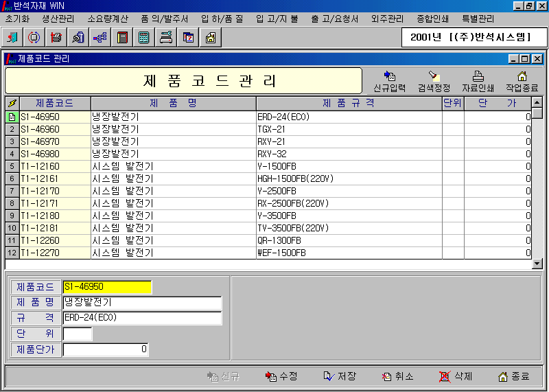Click the tree diagram toolbar icon
This screenshot has width=549, height=392.
click(x=100, y=37)
